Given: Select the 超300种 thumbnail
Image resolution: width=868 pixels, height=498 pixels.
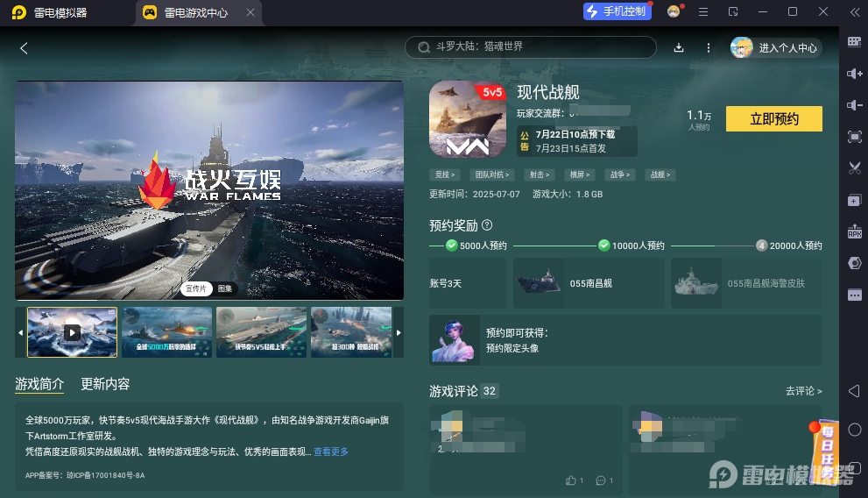Looking at the screenshot, I should coord(351,332).
